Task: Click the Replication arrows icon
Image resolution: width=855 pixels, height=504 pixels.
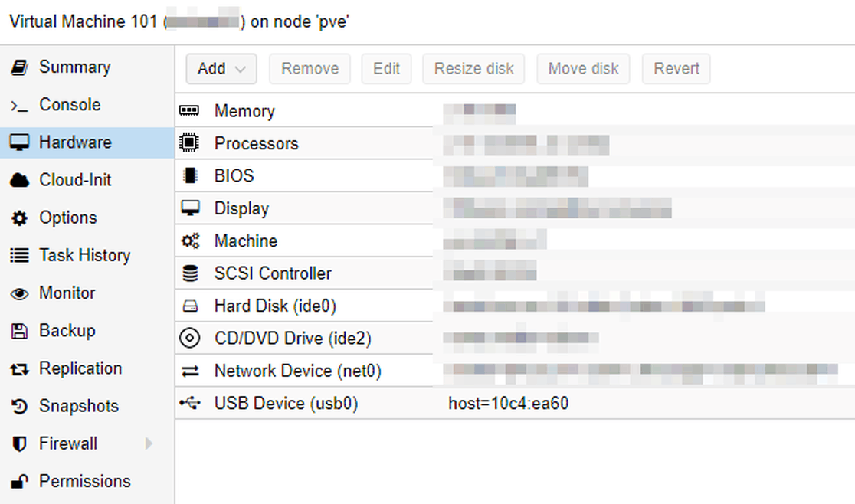Action: coord(20,369)
